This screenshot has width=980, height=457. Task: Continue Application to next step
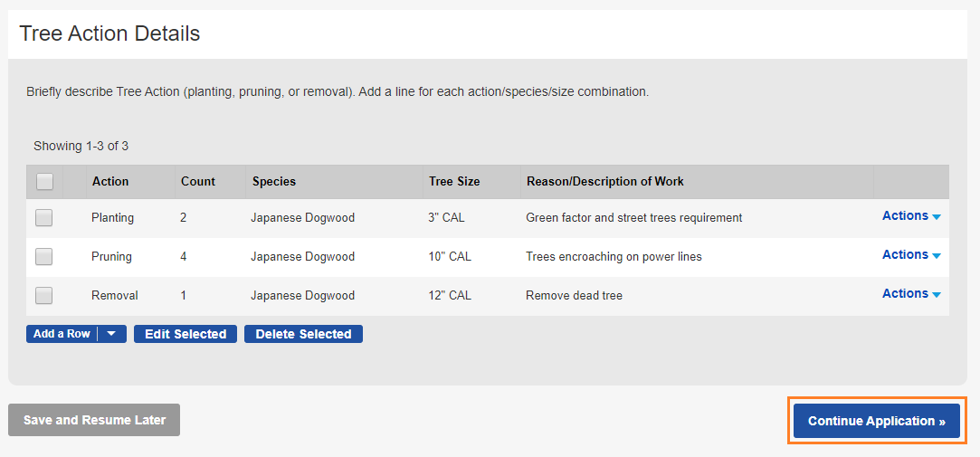pos(876,421)
